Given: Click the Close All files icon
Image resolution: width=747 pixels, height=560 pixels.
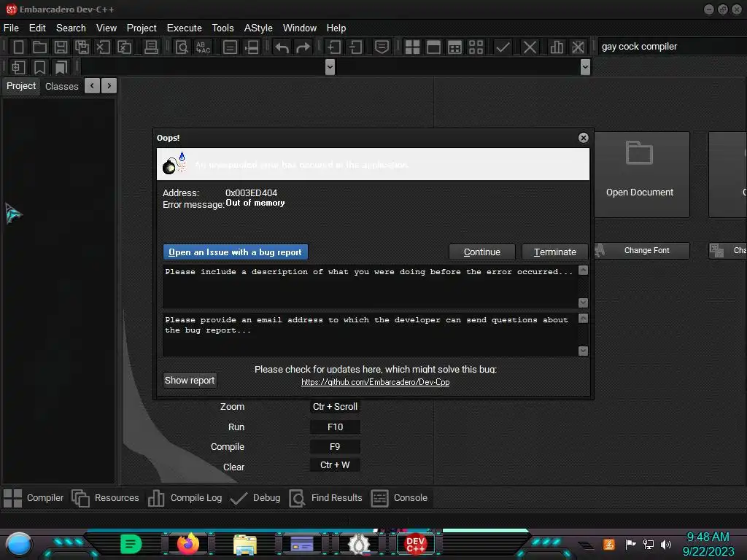Looking at the screenshot, I should point(124,47).
